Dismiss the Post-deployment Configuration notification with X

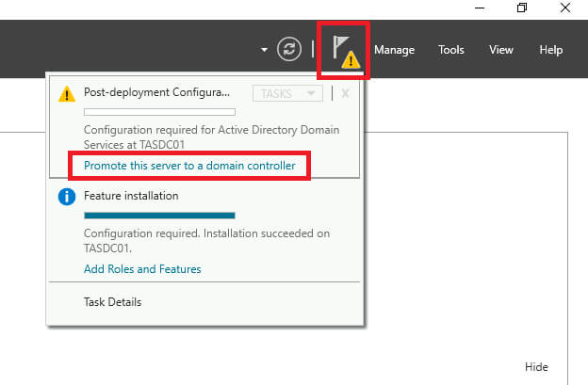pyautogui.click(x=345, y=93)
